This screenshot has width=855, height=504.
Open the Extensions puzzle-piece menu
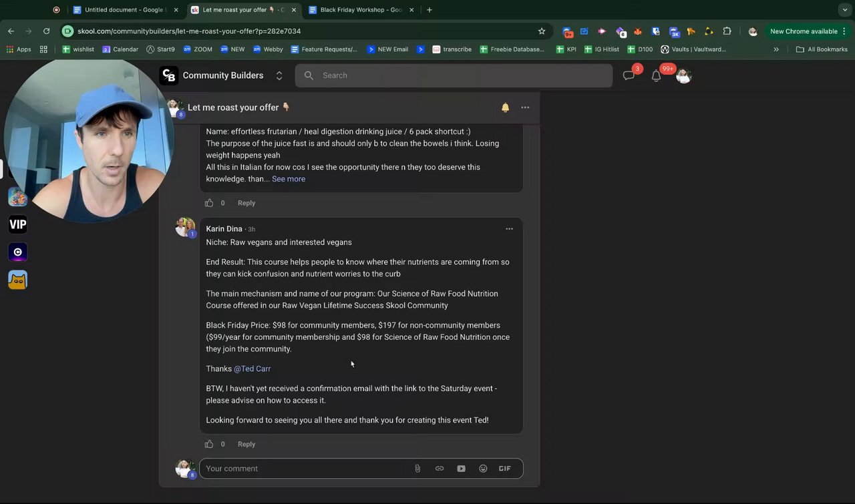[x=727, y=31]
